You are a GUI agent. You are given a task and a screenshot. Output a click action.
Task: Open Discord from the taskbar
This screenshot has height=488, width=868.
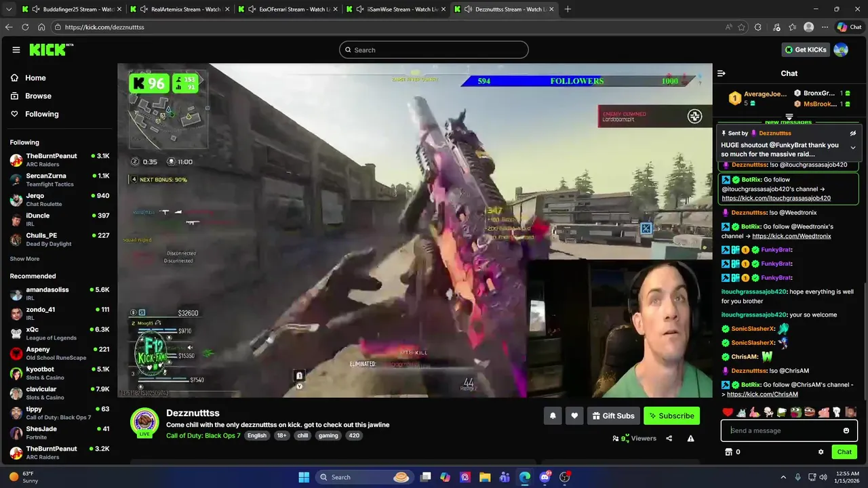tap(545, 477)
